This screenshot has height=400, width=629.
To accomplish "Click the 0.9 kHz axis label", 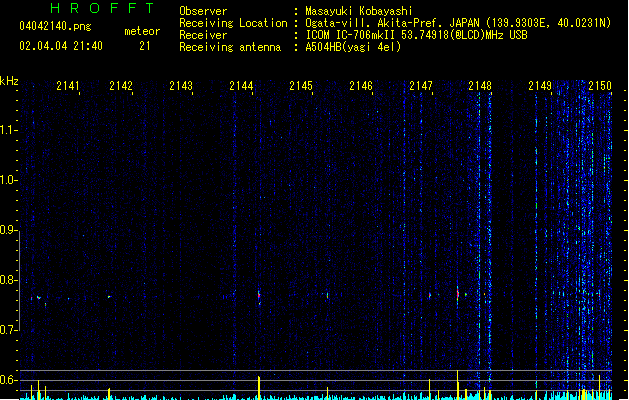I will (x=8, y=230).
